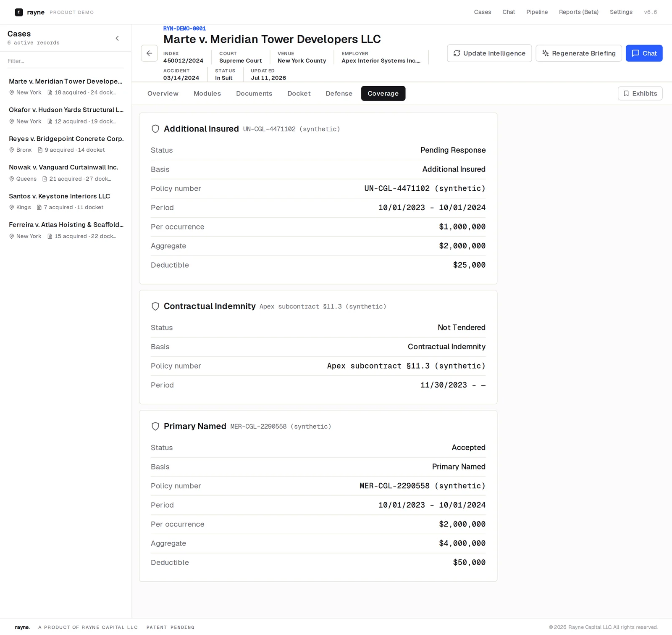Switch to the Modules tab
Viewport: 672px width, 635px height.
pos(207,93)
